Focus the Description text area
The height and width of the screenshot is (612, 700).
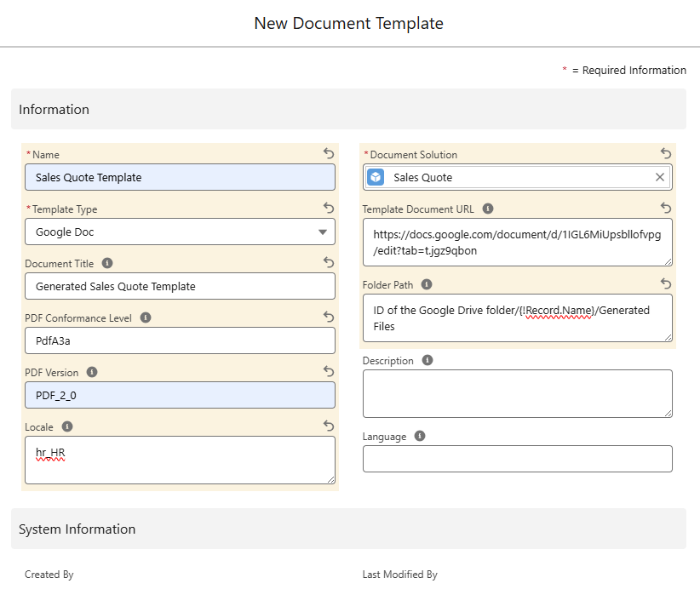click(517, 393)
